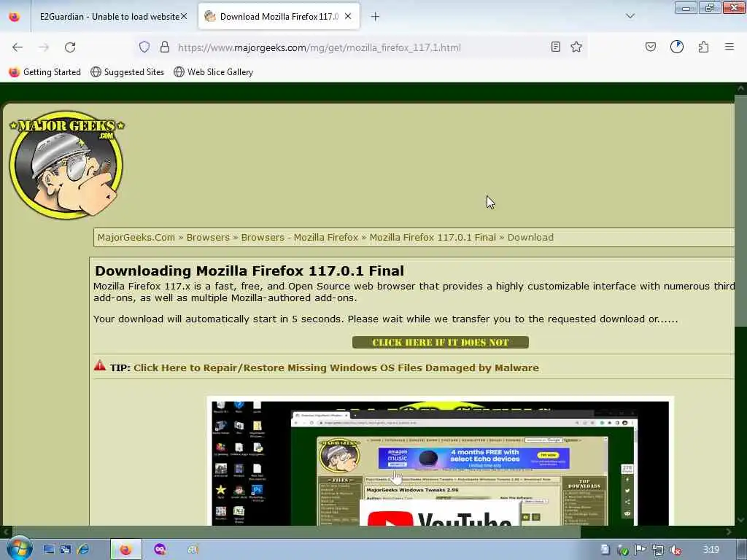Follow the MajorGeeks.Com breadcrumb link
This screenshot has width=747, height=560.
136,237
